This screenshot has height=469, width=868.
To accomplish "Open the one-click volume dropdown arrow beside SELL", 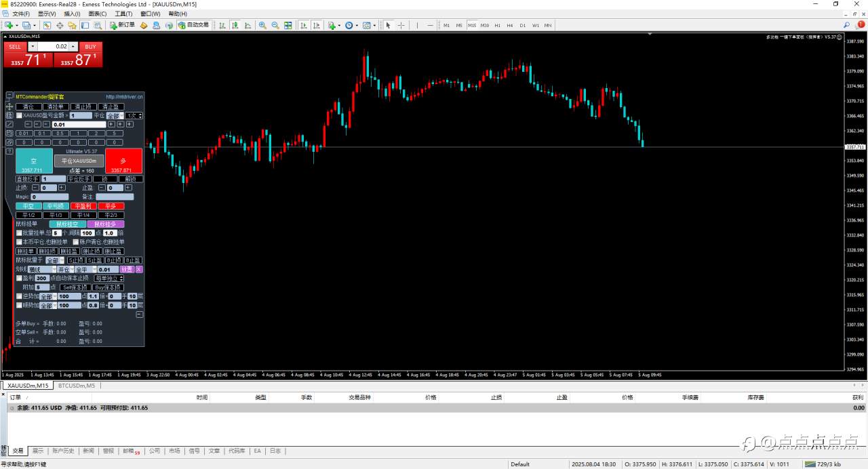I will 33,46.
